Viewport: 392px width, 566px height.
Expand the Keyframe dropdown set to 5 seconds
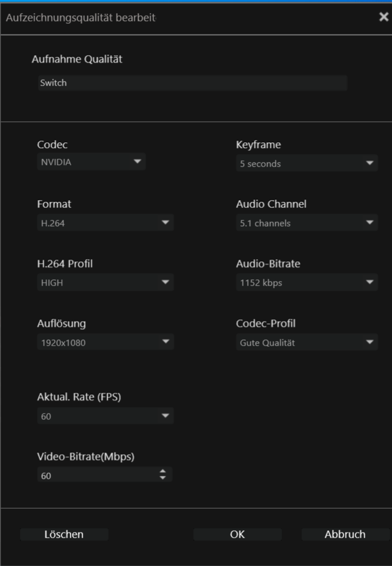pyautogui.click(x=306, y=164)
